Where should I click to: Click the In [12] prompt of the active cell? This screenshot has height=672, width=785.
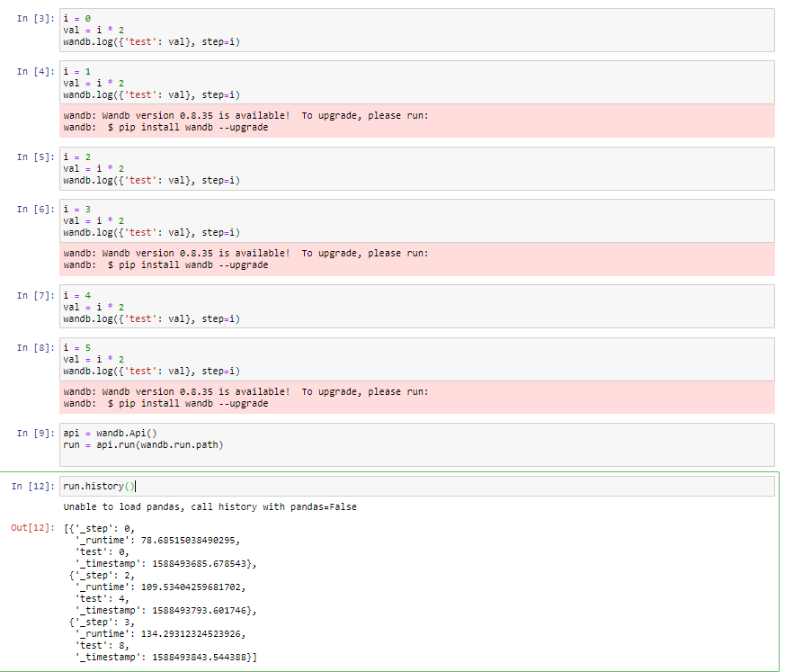[31, 486]
